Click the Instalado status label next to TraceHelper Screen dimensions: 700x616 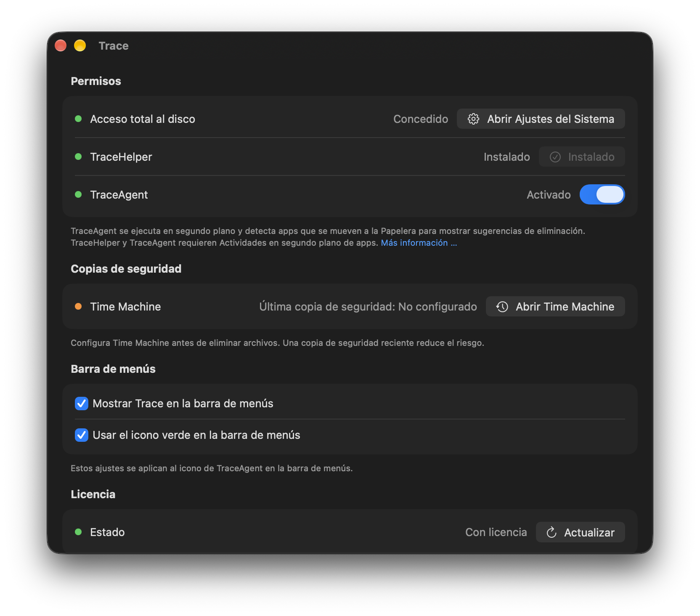click(506, 157)
